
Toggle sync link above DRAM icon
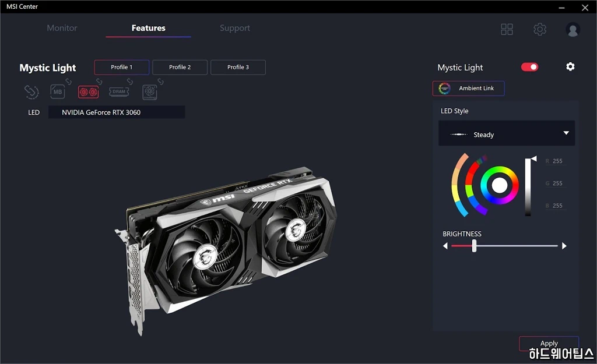click(130, 82)
